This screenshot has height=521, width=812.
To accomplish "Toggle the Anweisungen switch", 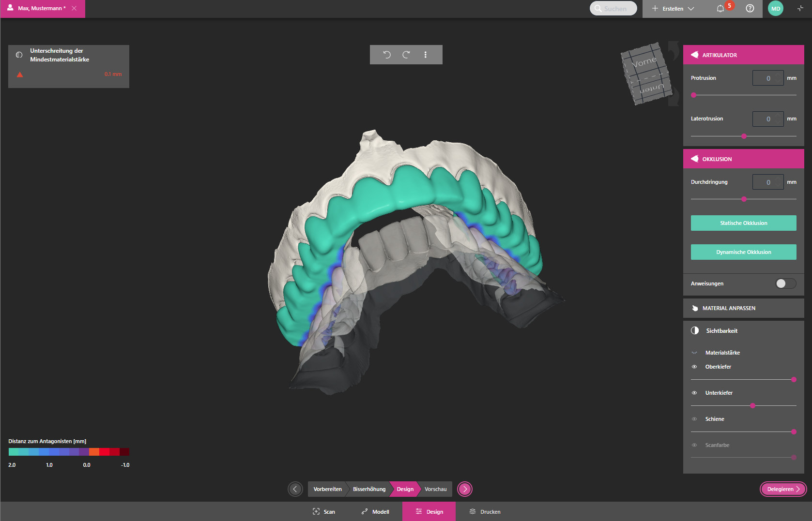I will point(785,283).
